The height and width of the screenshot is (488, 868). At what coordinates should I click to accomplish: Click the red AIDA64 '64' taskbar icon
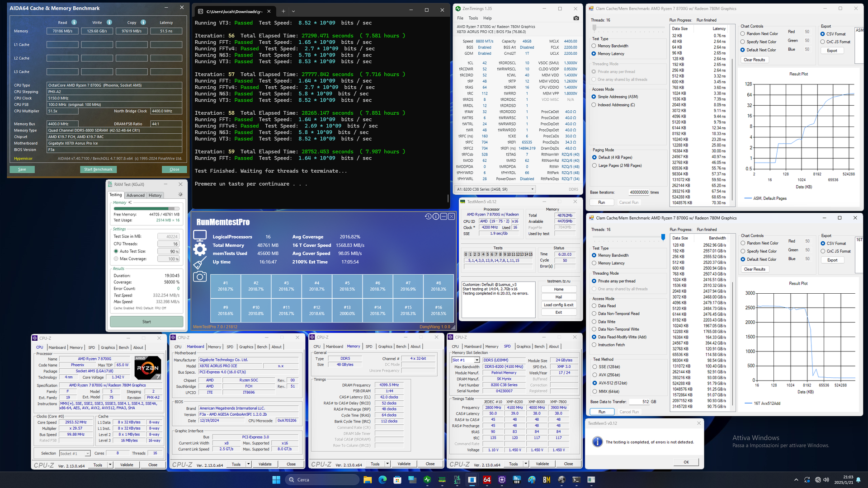[487, 480]
